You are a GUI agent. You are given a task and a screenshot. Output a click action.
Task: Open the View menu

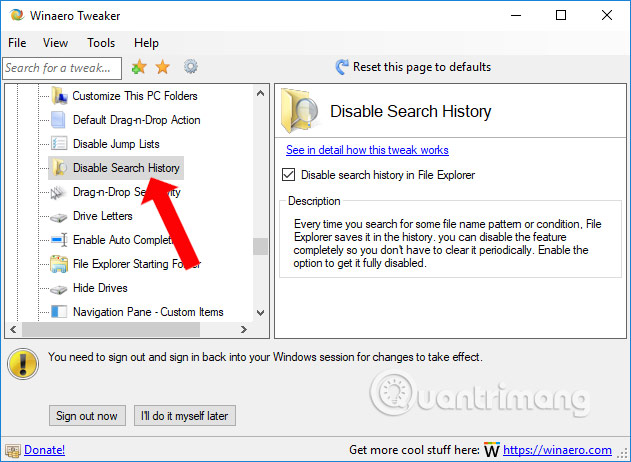pyautogui.click(x=56, y=43)
